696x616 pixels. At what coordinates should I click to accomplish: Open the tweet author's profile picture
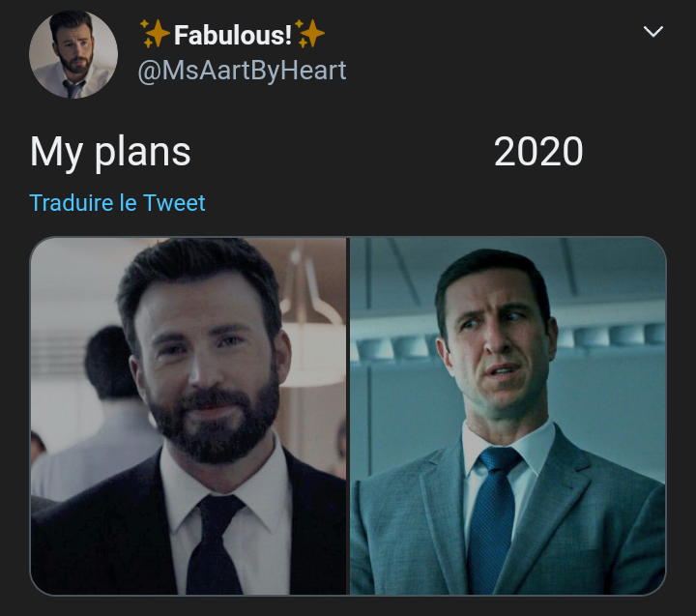click(73, 54)
